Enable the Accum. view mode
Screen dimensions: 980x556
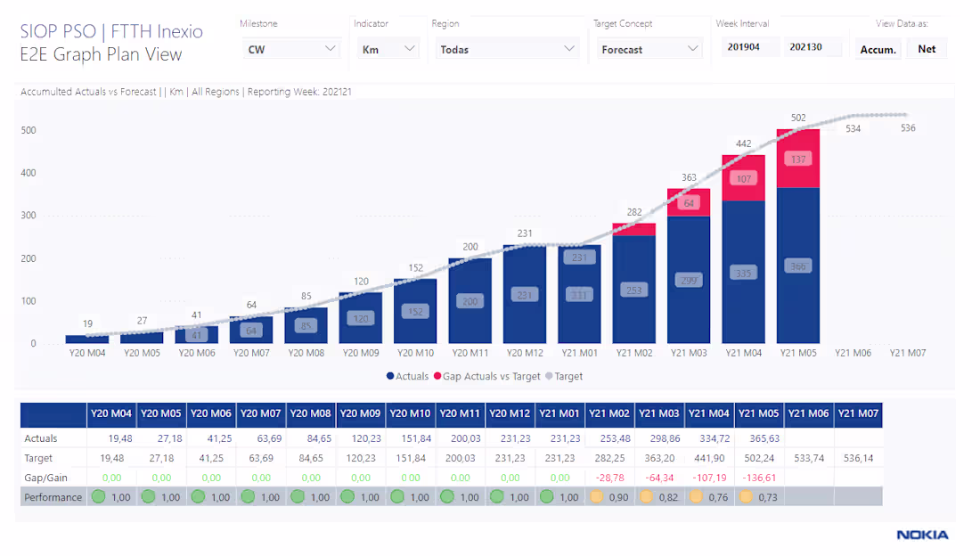pos(878,49)
